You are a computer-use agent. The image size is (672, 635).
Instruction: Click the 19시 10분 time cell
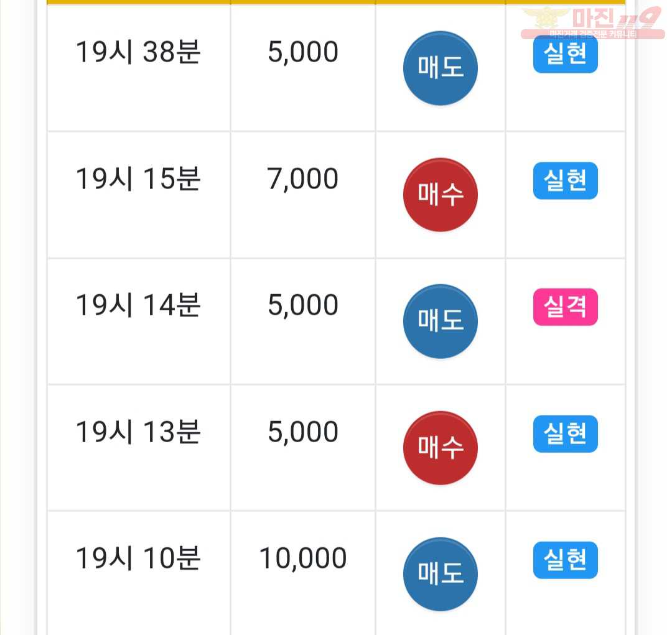pyautogui.click(x=138, y=558)
